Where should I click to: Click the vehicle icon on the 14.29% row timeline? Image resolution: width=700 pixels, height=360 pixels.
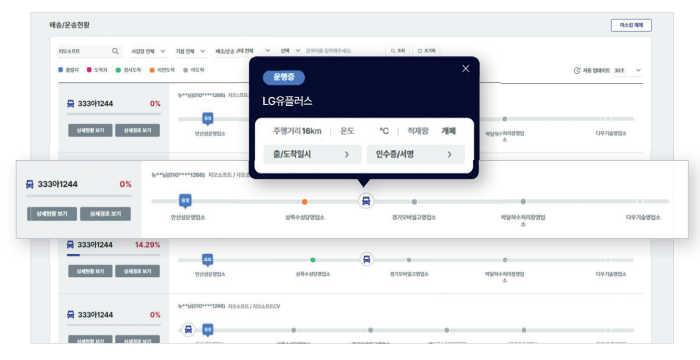367,259
